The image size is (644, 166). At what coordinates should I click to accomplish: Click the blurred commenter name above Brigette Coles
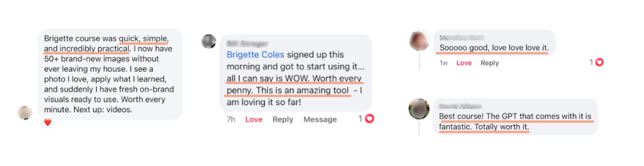tap(247, 44)
